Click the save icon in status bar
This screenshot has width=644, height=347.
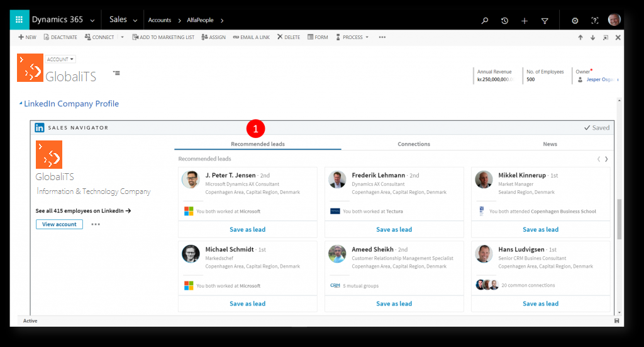[x=618, y=321]
